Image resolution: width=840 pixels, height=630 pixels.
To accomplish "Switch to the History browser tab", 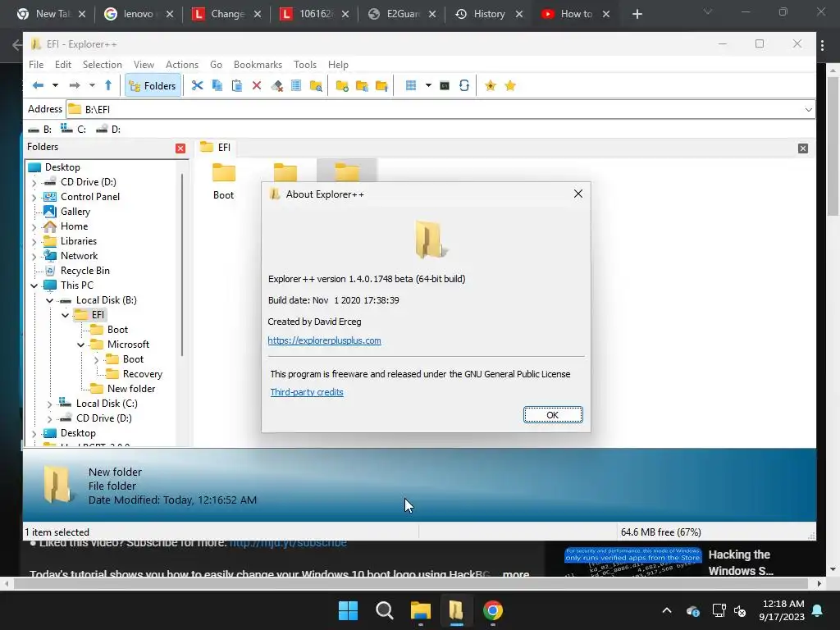I will tap(489, 14).
